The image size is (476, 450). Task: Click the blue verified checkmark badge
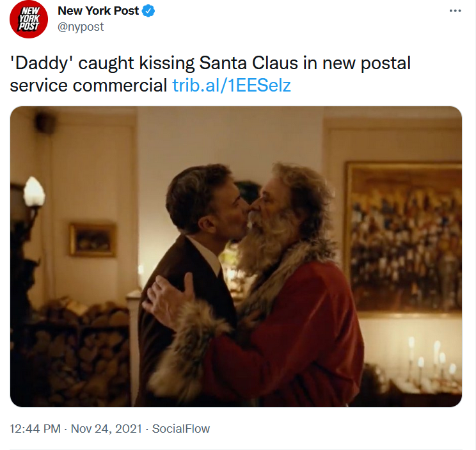(x=148, y=11)
